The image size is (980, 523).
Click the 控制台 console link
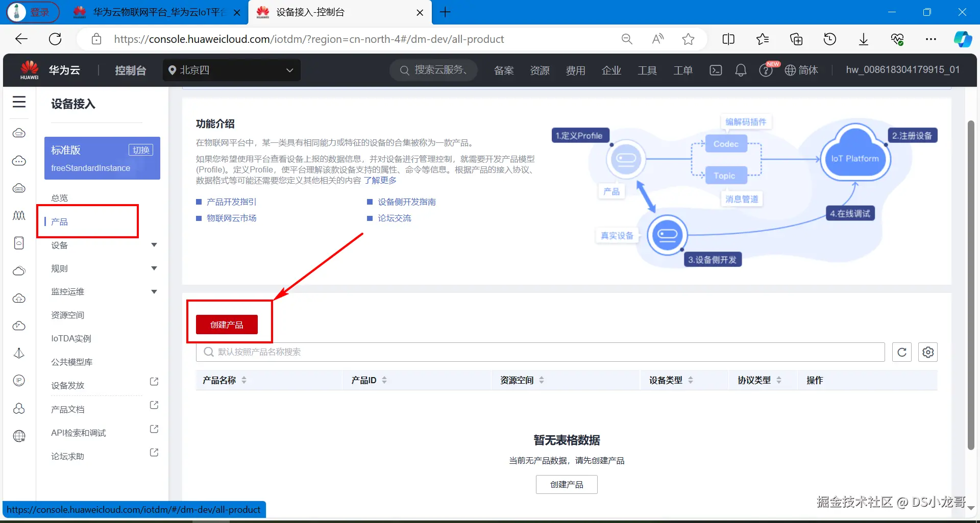point(131,70)
